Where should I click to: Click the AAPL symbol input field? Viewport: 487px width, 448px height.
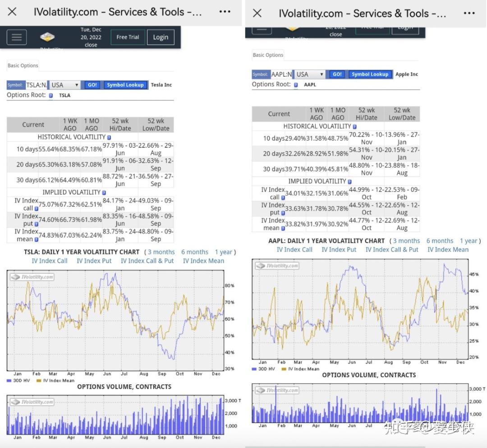[281, 74]
